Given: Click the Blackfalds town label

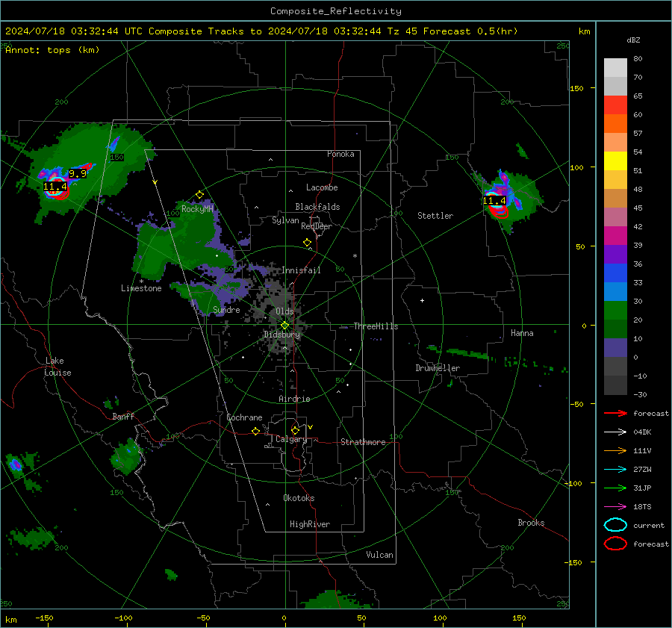Looking at the screenshot, I should [317, 207].
